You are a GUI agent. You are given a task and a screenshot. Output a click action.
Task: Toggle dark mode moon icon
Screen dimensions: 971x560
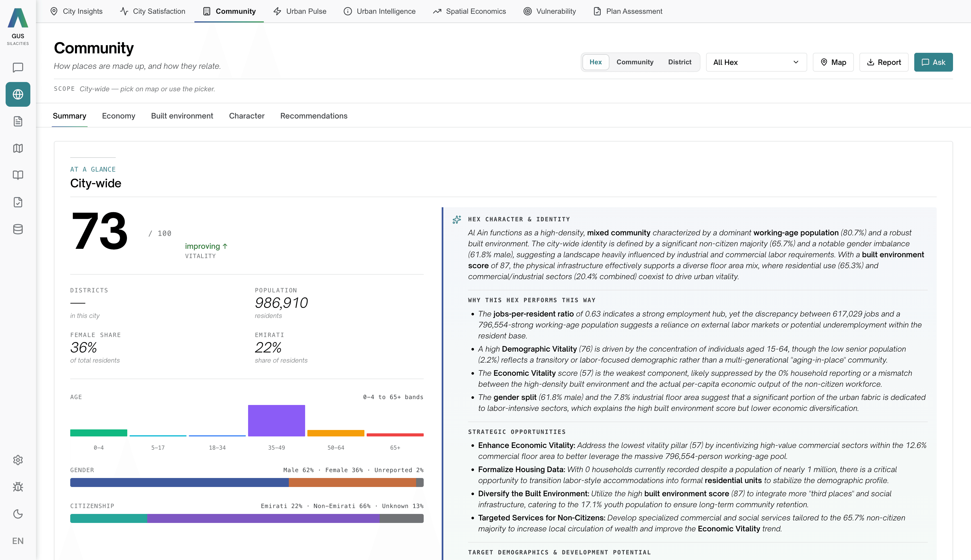pyautogui.click(x=18, y=514)
